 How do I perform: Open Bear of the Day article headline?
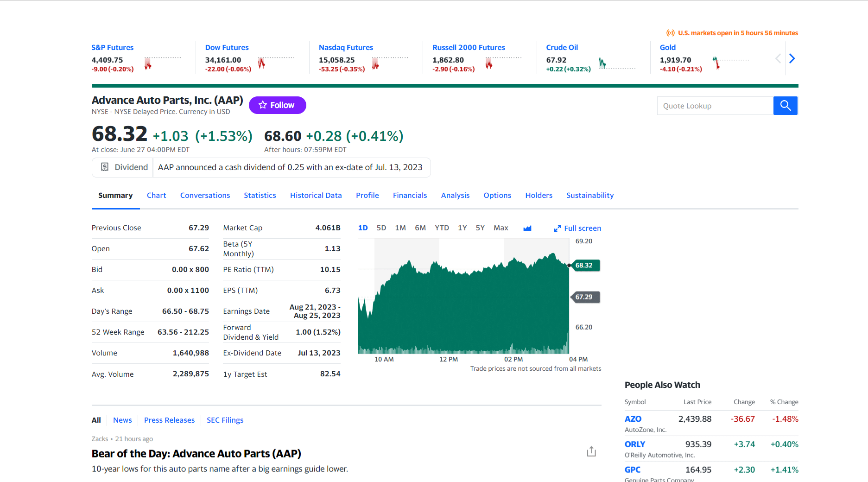click(196, 454)
